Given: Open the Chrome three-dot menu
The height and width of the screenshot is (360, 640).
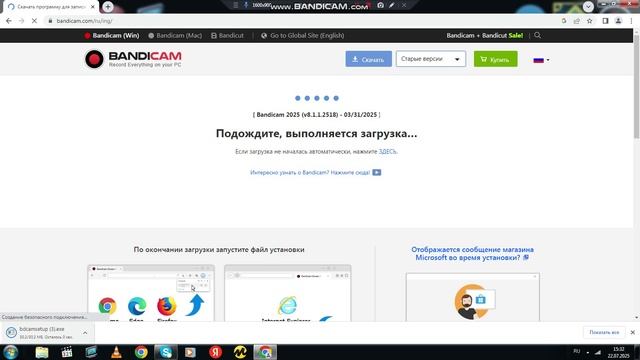Looking at the screenshot, I should tap(631, 21).
